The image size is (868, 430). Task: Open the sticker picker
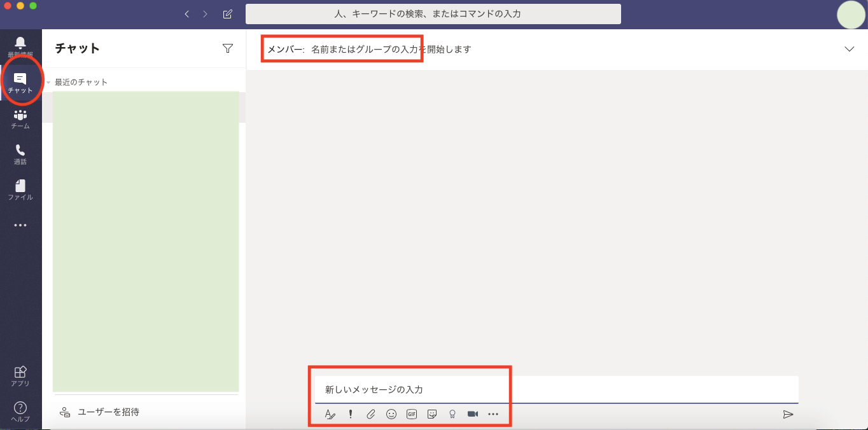(432, 414)
